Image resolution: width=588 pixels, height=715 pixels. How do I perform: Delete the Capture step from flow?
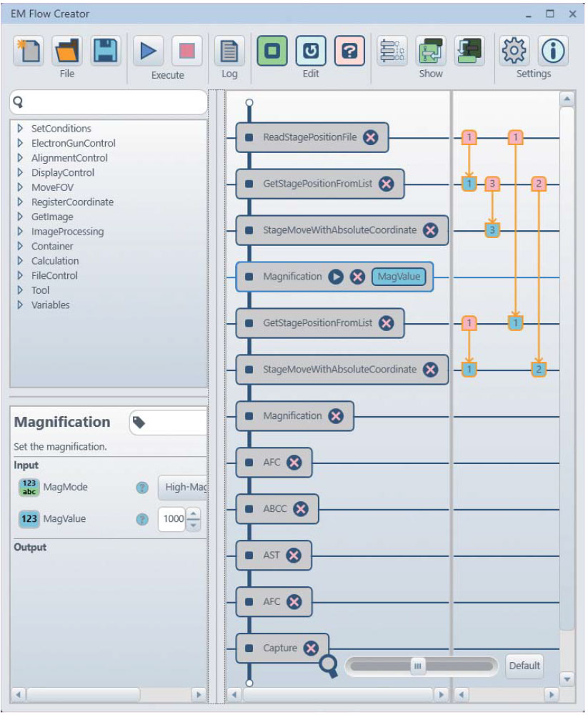(311, 649)
